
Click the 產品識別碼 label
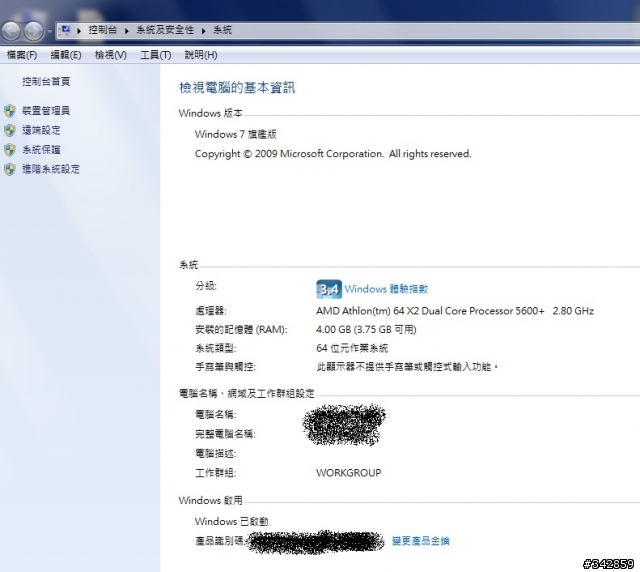[220, 541]
